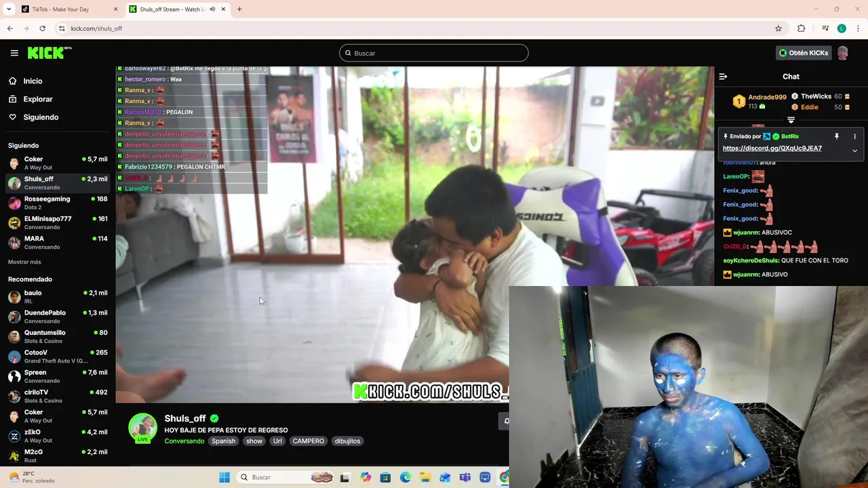This screenshot has width=868, height=488.
Task: Open the discord.gg invite link
Action: [772, 148]
